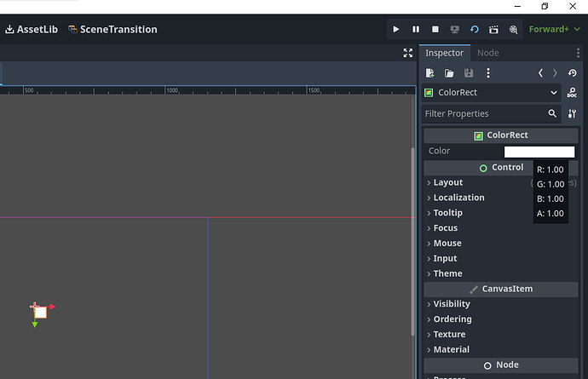This screenshot has width=588, height=379.
Task: Stop the running project
Action: (x=435, y=29)
